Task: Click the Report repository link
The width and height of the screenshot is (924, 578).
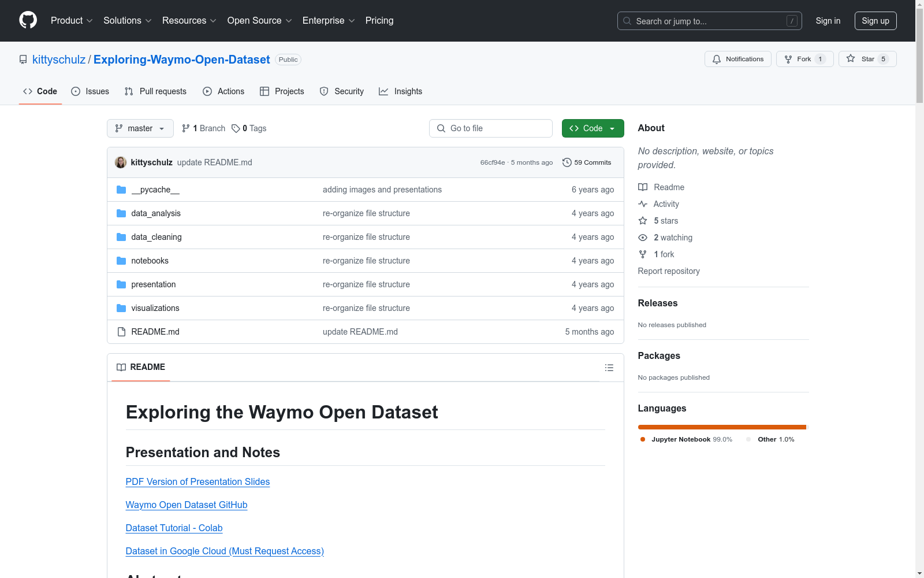Action: pos(669,271)
